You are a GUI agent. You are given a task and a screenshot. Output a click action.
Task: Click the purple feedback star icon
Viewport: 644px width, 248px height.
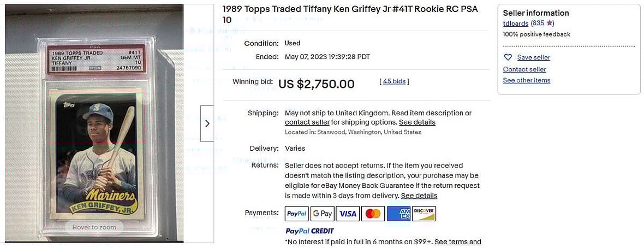(x=550, y=23)
